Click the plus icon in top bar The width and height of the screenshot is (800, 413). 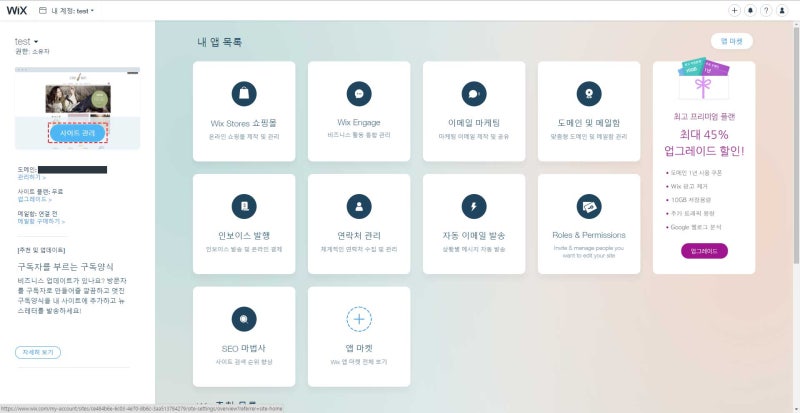pyautogui.click(x=734, y=10)
